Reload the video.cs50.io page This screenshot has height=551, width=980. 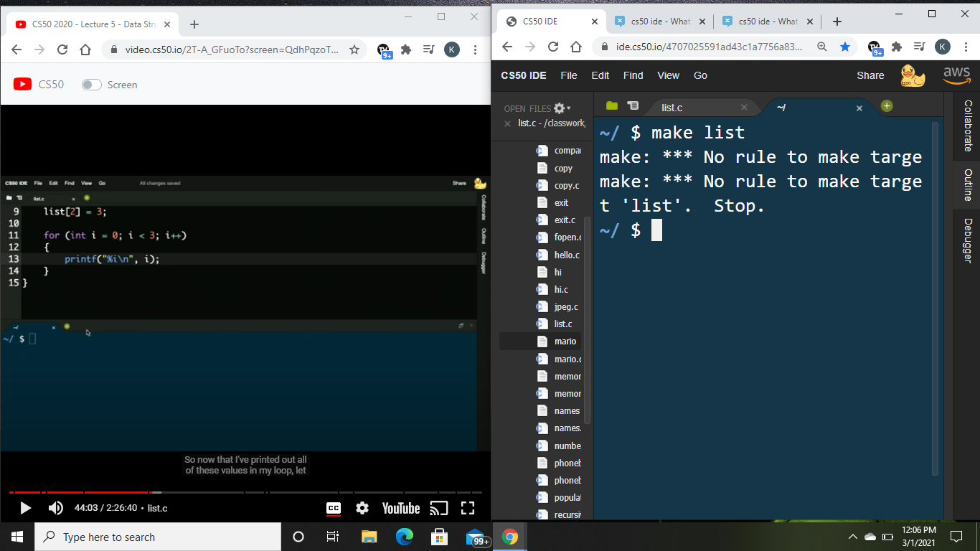62,50
